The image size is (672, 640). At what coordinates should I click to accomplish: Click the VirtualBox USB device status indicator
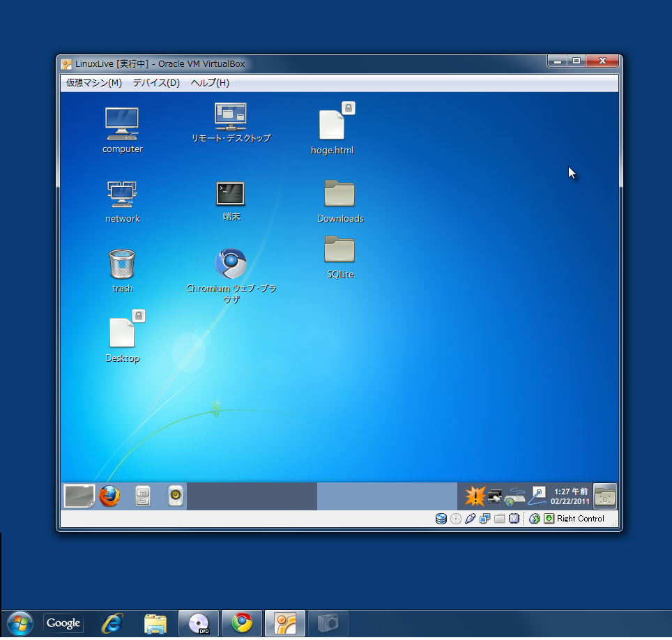click(470, 519)
